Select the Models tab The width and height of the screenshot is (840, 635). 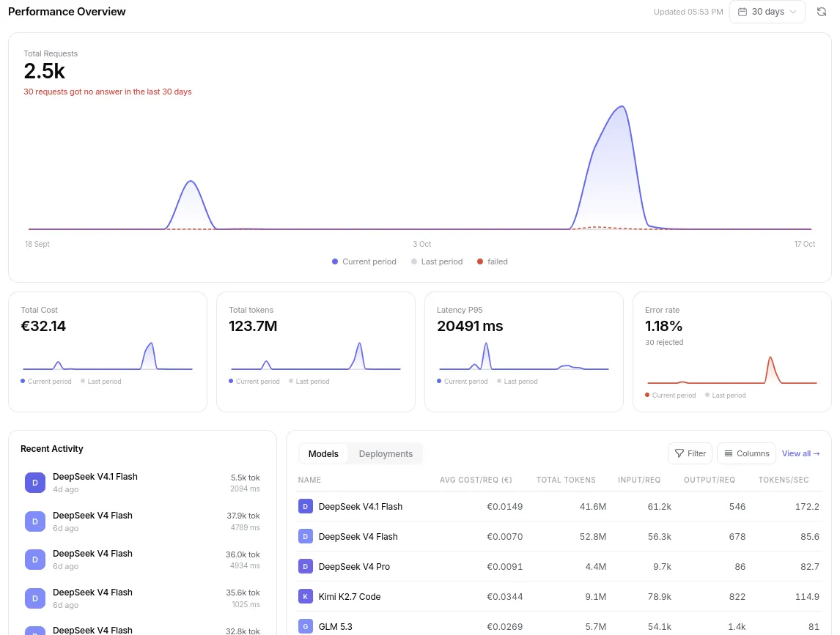(x=323, y=453)
